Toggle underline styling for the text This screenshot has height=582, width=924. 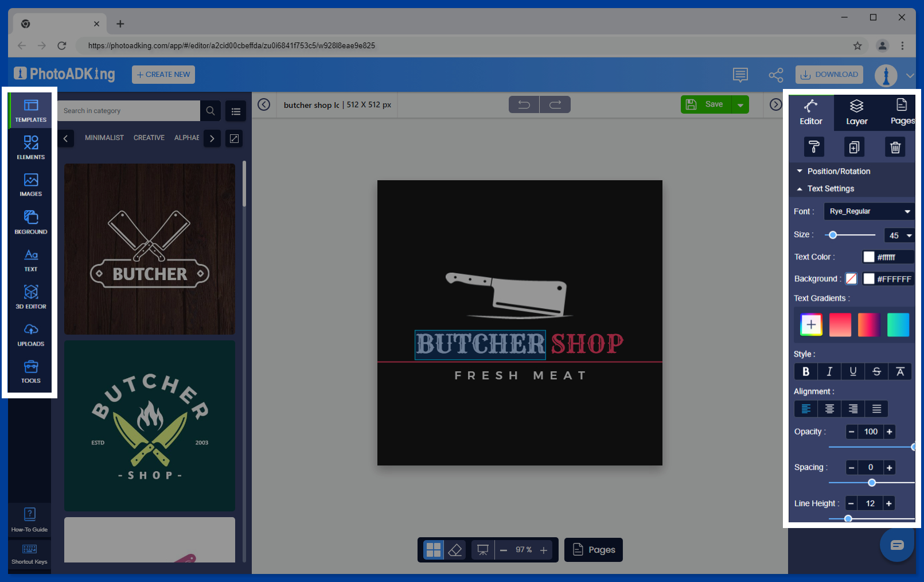(852, 371)
